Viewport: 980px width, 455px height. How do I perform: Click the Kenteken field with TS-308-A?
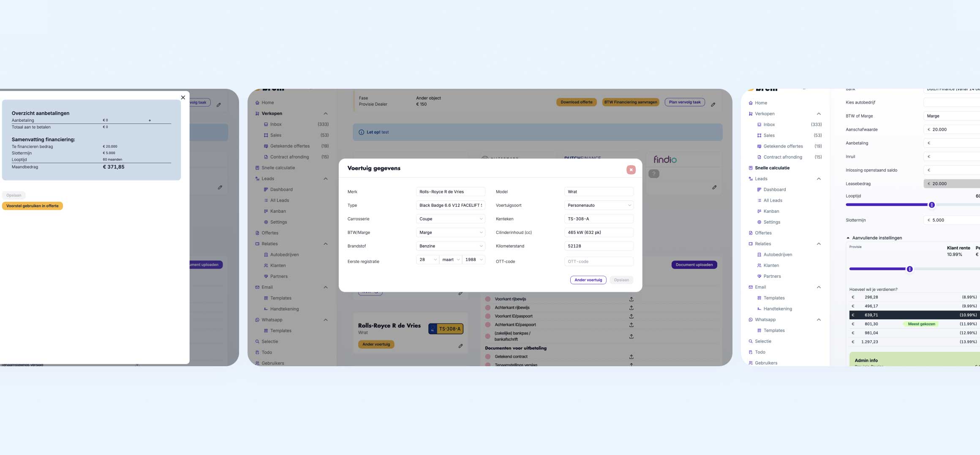pyautogui.click(x=599, y=219)
